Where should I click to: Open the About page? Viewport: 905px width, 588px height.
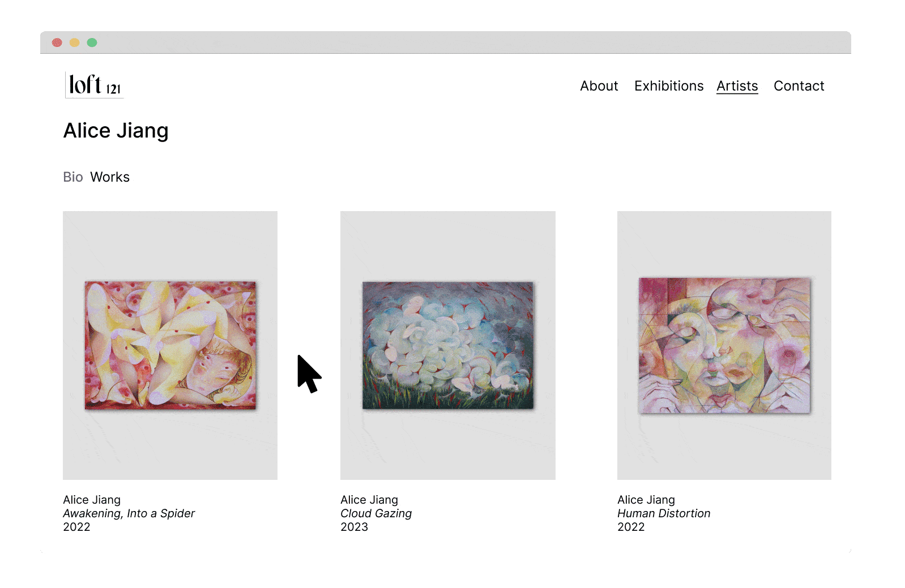(x=599, y=86)
